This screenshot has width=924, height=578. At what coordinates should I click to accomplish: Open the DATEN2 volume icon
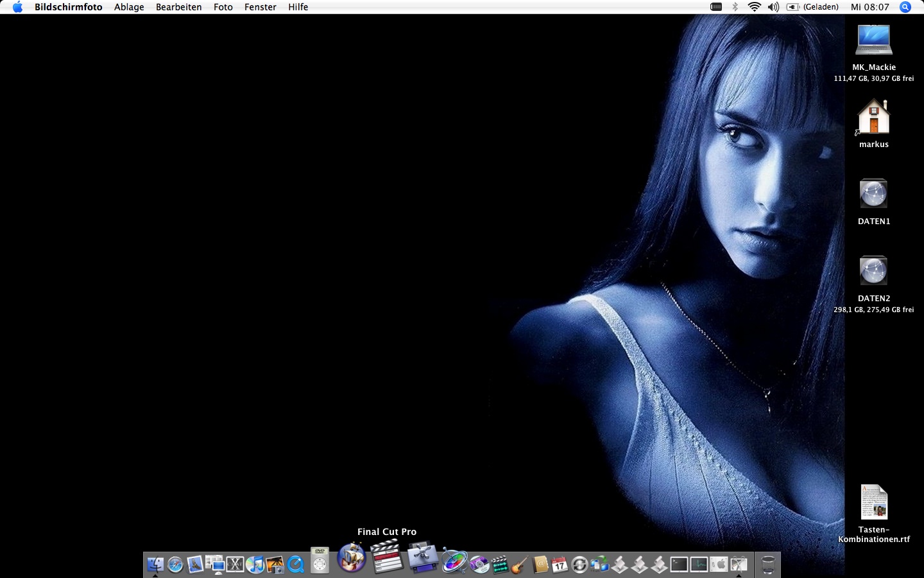(x=873, y=271)
